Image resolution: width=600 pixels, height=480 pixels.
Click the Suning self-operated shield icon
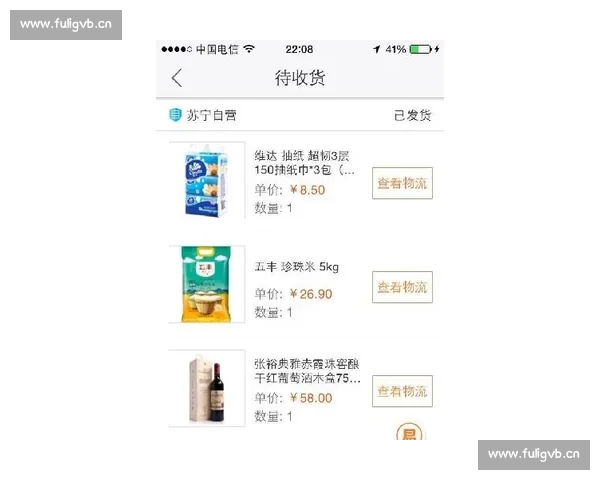point(175,115)
